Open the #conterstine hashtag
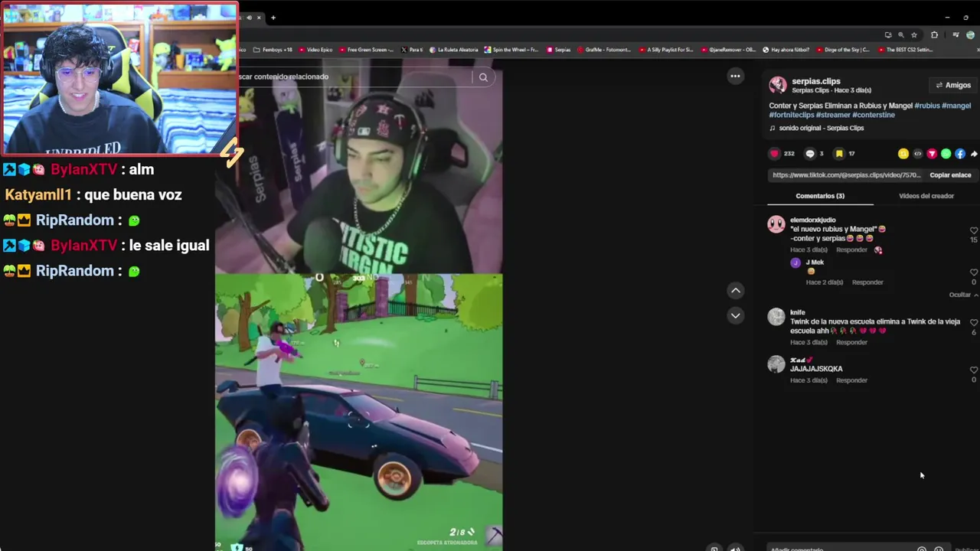Image resolution: width=980 pixels, height=551 pixels. (x=874, y=115)
